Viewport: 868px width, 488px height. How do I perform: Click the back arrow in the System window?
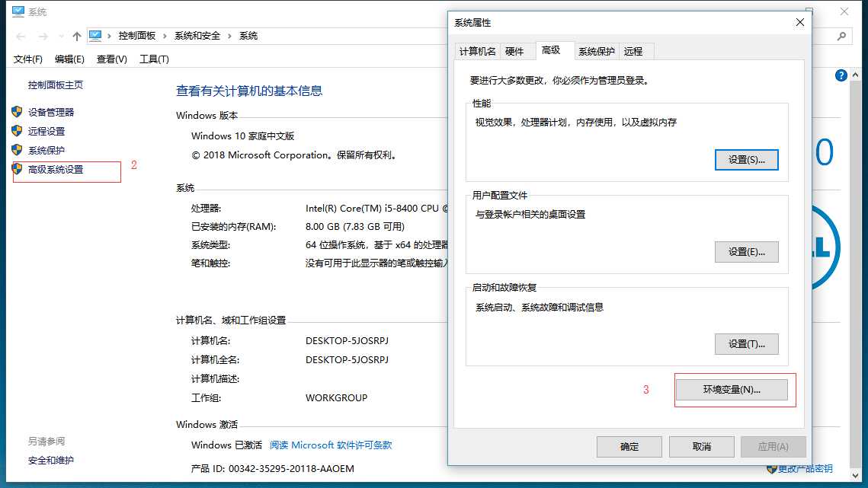[21, 36]
